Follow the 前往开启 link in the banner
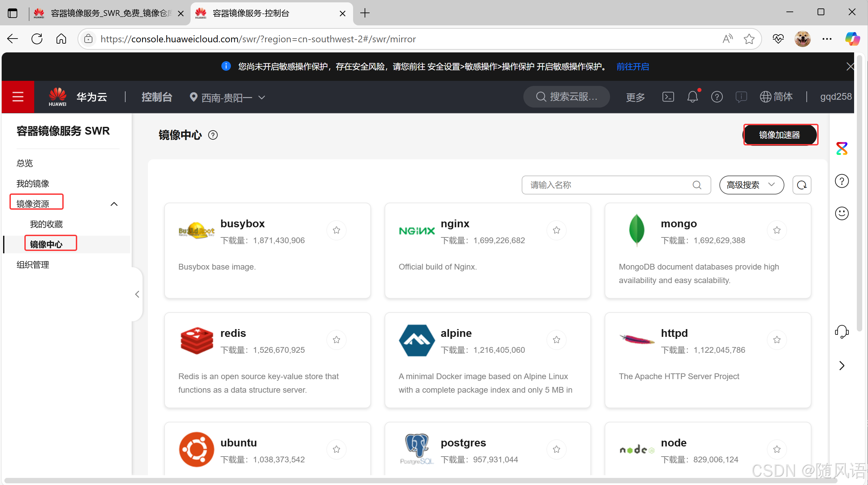The height and width of the screenshot is (485, 868). (632, 67)
